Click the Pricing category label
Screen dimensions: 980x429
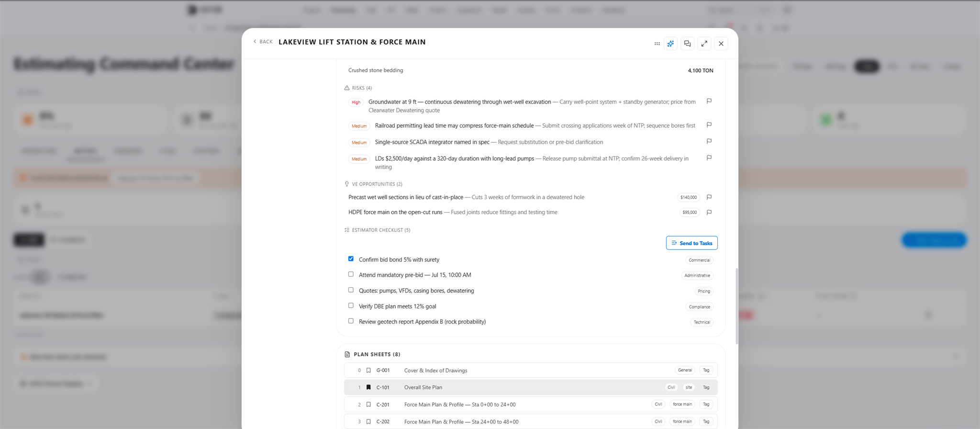point(704,291)
